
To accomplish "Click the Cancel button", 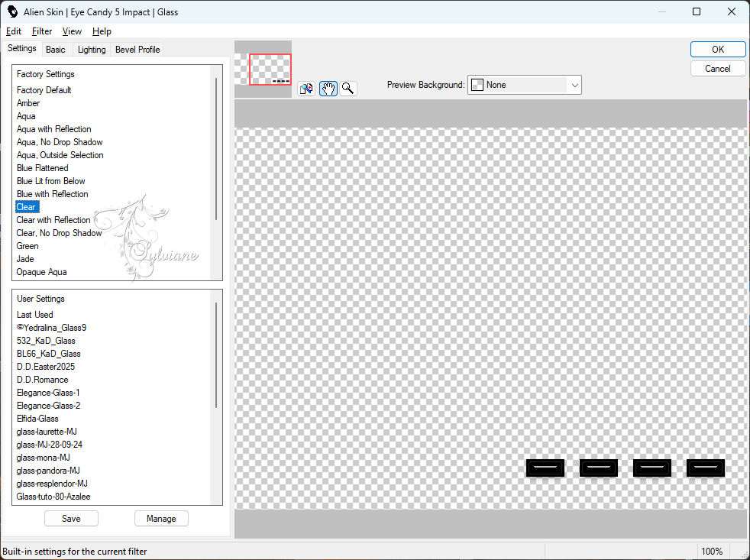I will tap(717, 69).
